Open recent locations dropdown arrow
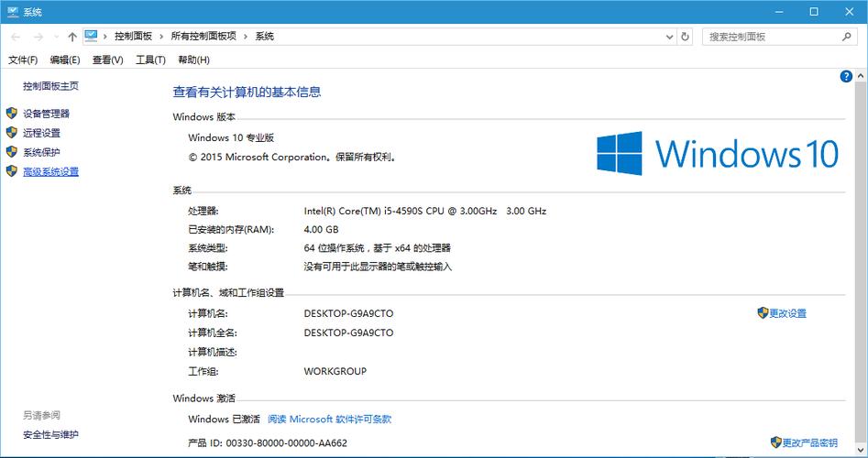 (x=56, y=37)
